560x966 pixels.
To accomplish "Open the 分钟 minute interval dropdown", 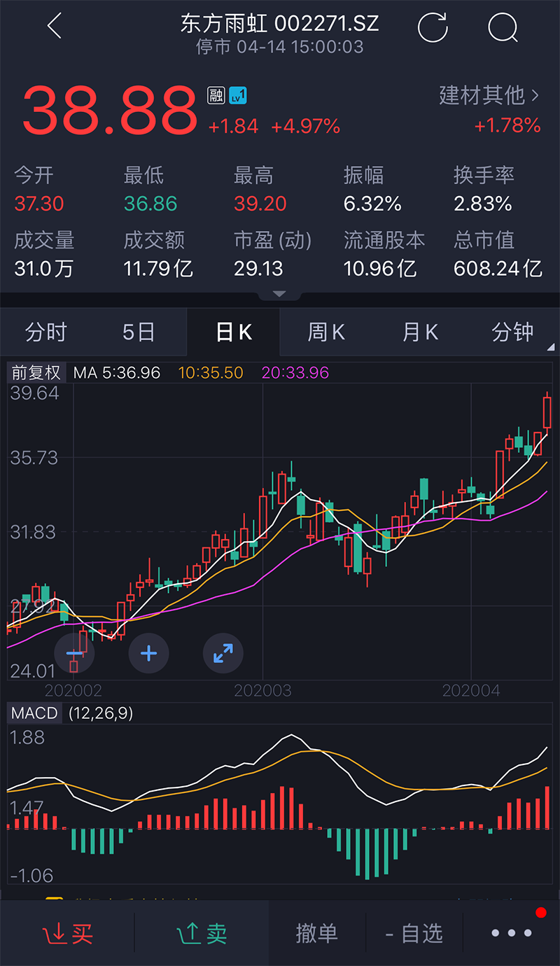I will click(x=513, y=332).
